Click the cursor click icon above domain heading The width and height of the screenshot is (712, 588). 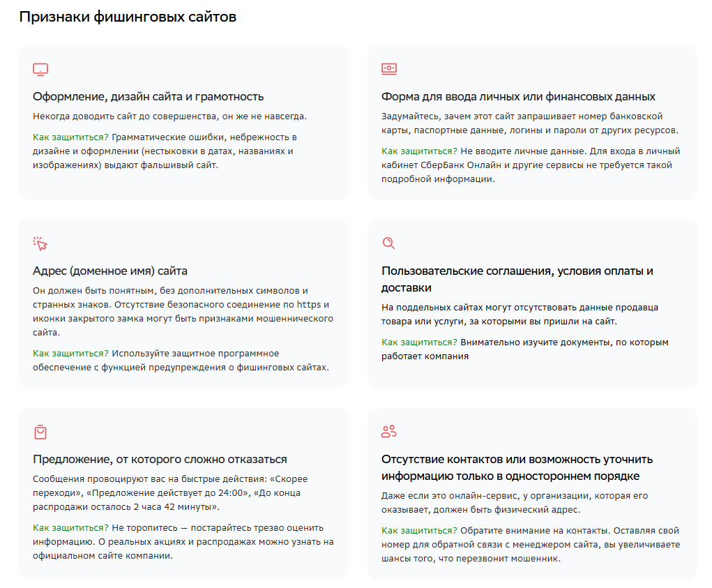pos(40,243)
